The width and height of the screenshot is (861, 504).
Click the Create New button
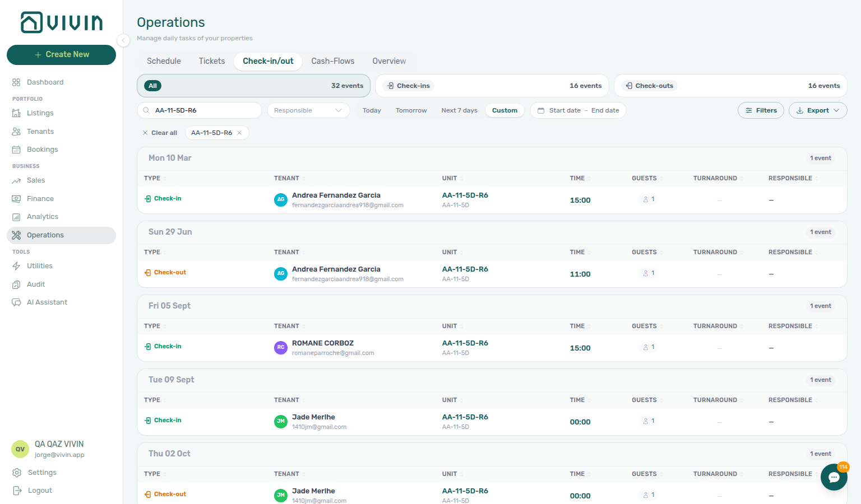tap(61, 55)
